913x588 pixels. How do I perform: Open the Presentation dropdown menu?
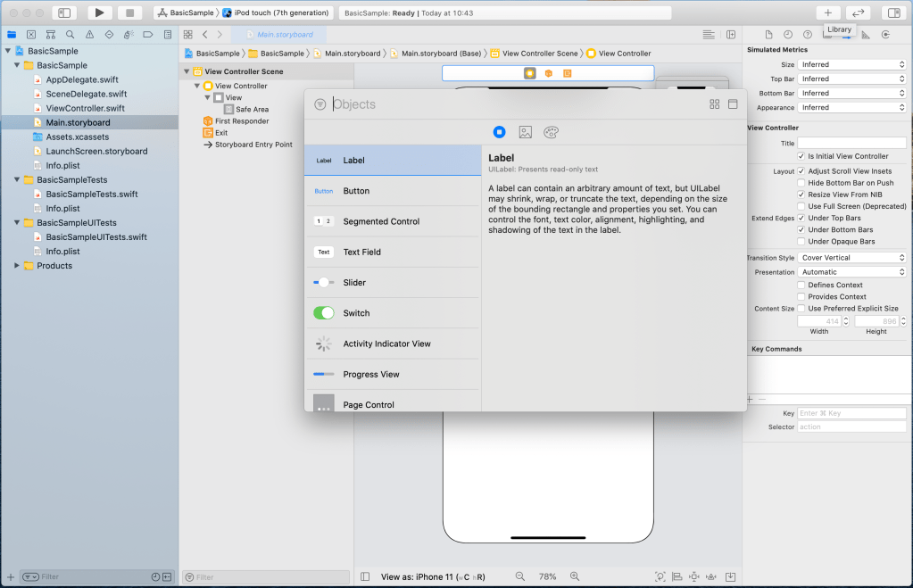point(851,272)
